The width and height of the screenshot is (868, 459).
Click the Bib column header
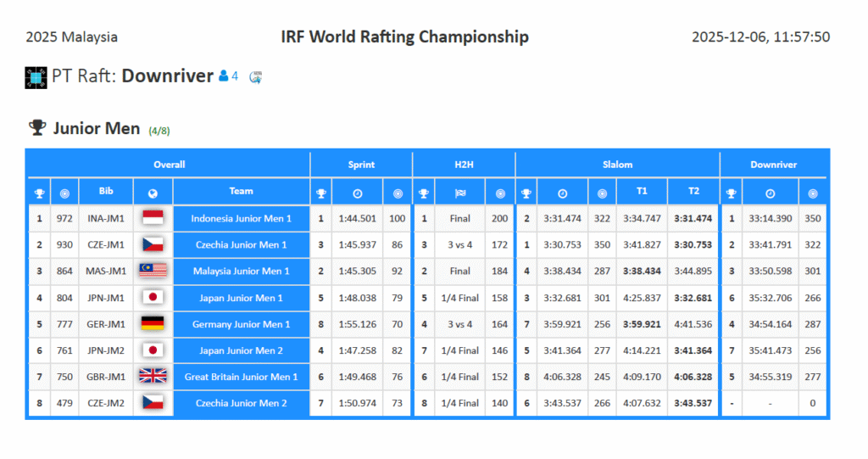106,192
